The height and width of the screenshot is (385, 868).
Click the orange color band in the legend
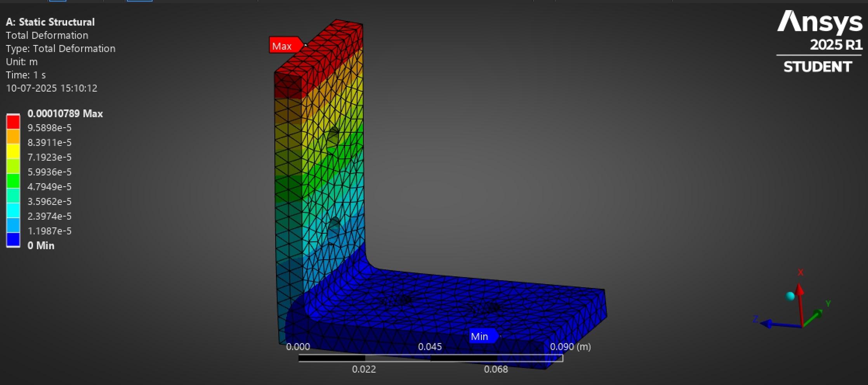pos(13,136)
